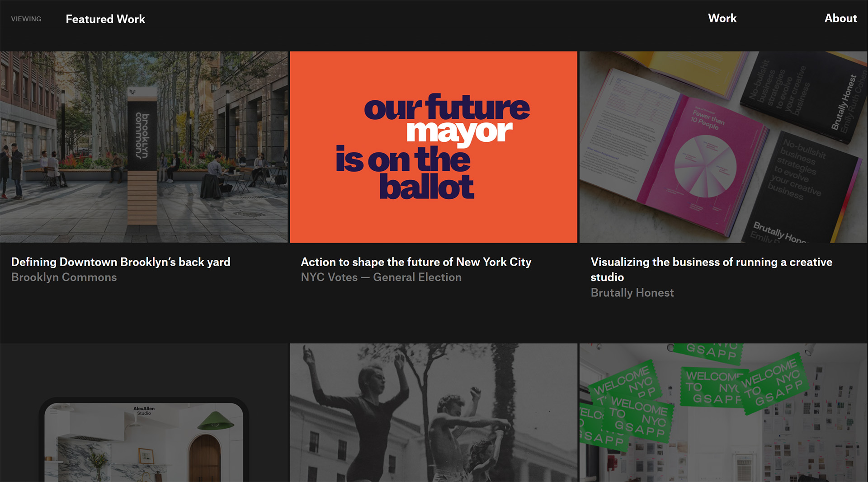Click 'Action to shape the future of New York City'
Screen dimensions: 868x482
[416, 262]
